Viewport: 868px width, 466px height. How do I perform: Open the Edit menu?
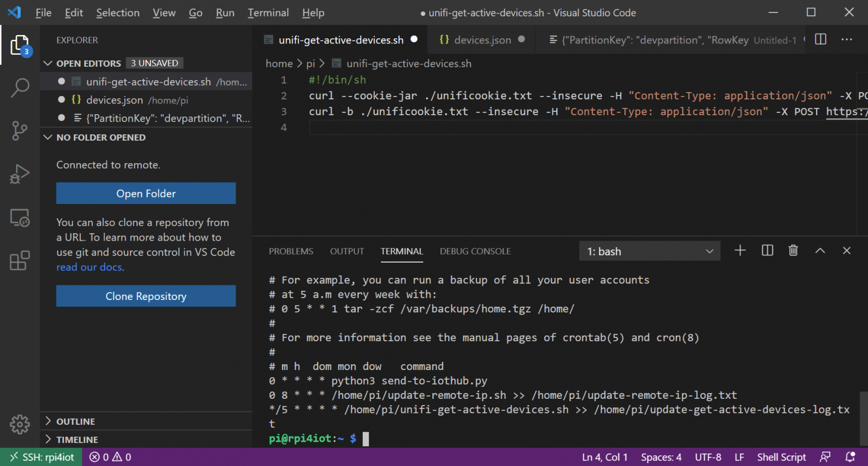74,12
